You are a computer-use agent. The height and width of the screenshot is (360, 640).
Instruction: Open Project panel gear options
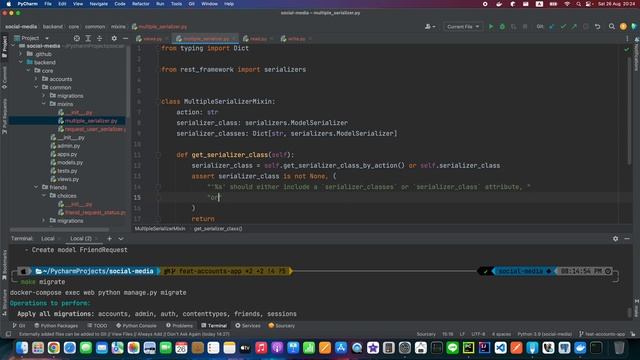[114, 38]
